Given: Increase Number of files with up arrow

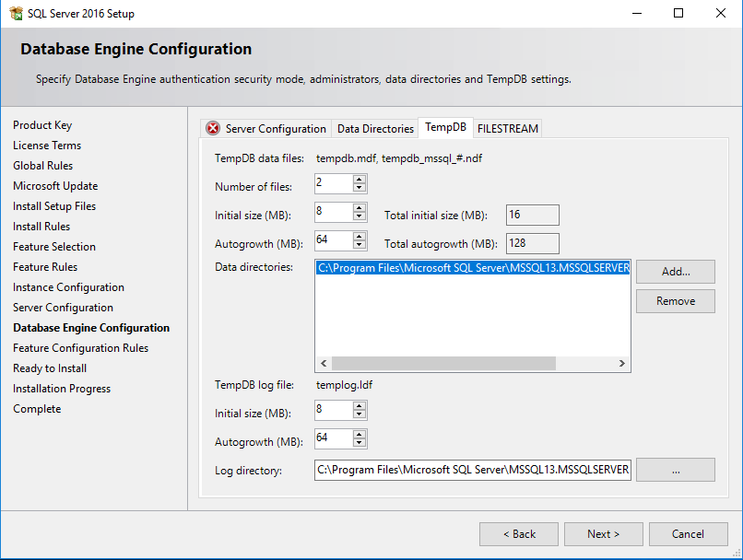Looking at the screenshot, I should 360,179.
